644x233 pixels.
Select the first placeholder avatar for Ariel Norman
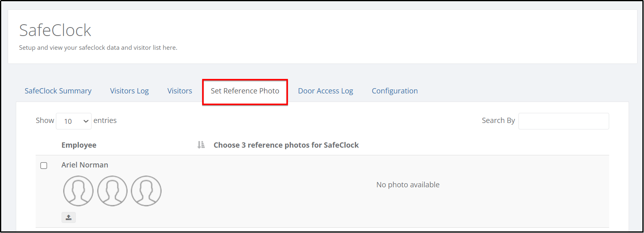click(78, 191)
